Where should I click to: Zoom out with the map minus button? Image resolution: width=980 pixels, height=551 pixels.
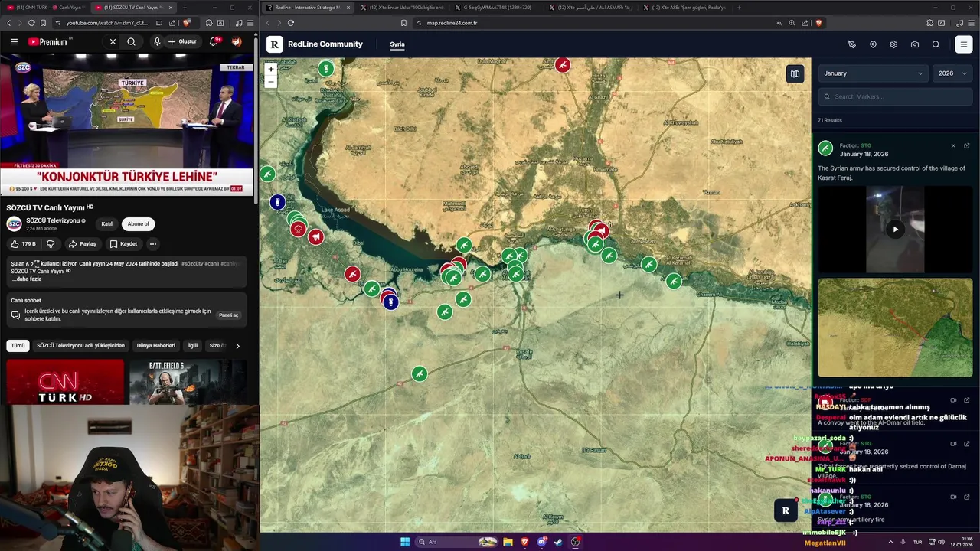coord(270,81)
